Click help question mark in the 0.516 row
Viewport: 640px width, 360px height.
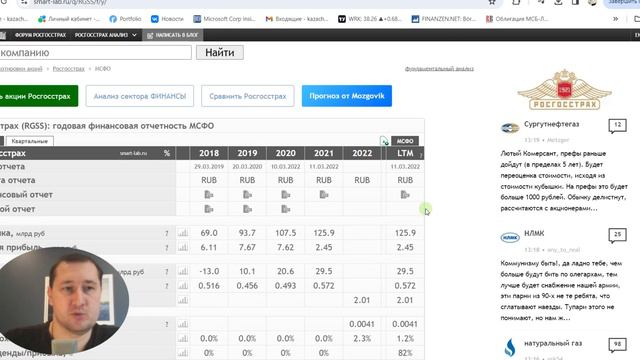pyautogui.click(x=167, y=286)
